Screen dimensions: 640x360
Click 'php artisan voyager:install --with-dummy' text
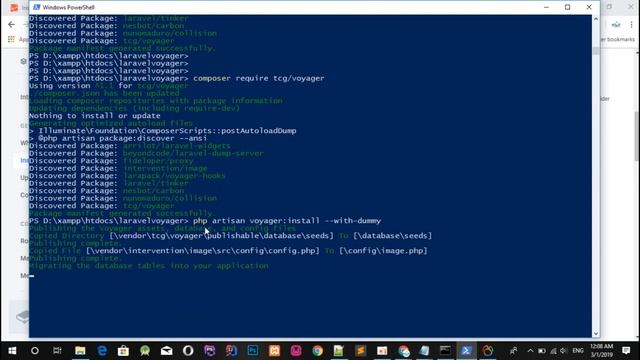287,221
